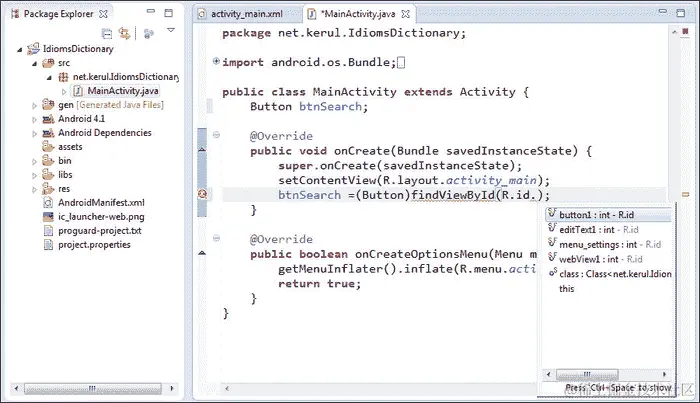Viewport: 700px width, 403px height.
Task: Click autocomplete popup horizontal scrollbar thumb
Action: point(587,374)
